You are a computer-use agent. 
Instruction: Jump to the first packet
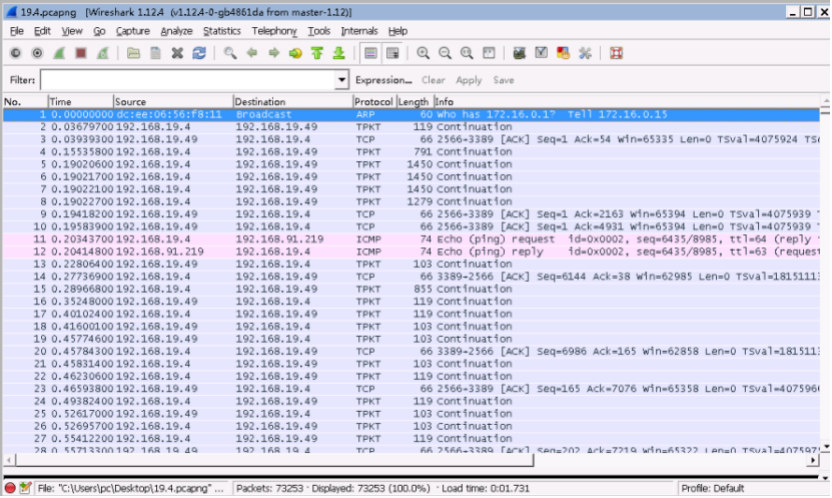[x=317, y=53]
